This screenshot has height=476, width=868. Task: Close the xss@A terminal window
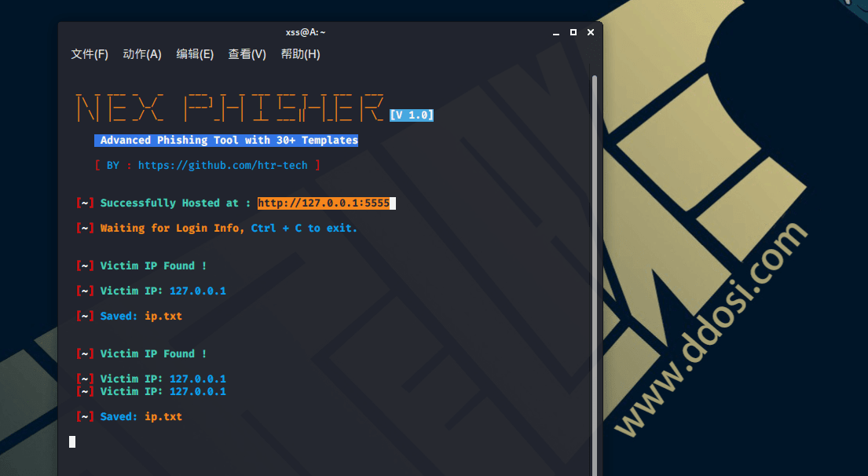tap(591, 32)
